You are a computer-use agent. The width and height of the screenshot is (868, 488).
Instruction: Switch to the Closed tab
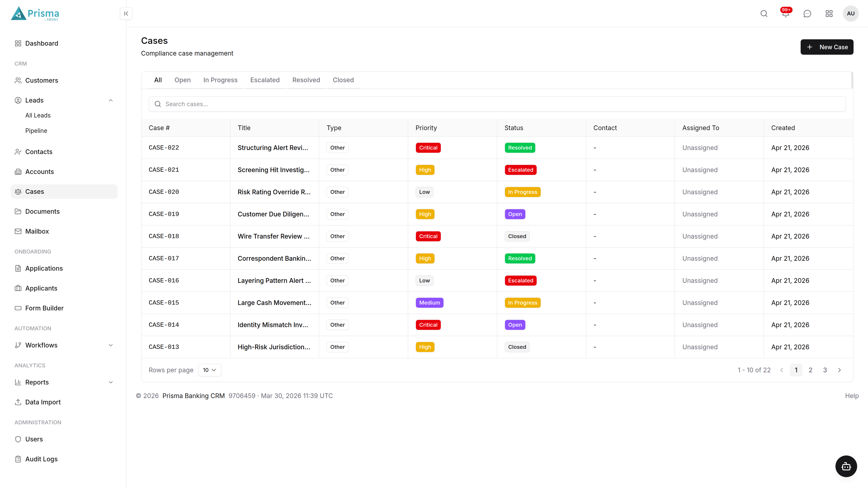pyautogui.click(x=343, y=80)
